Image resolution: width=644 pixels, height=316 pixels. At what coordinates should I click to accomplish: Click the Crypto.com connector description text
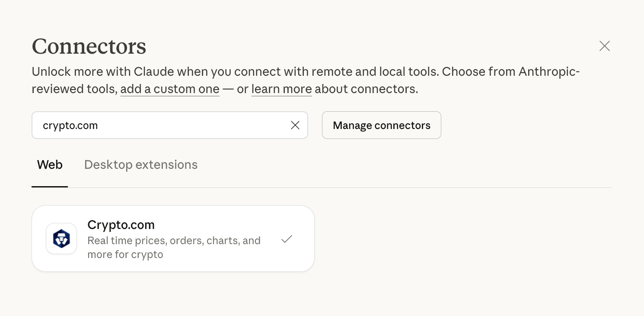(174, 247)
